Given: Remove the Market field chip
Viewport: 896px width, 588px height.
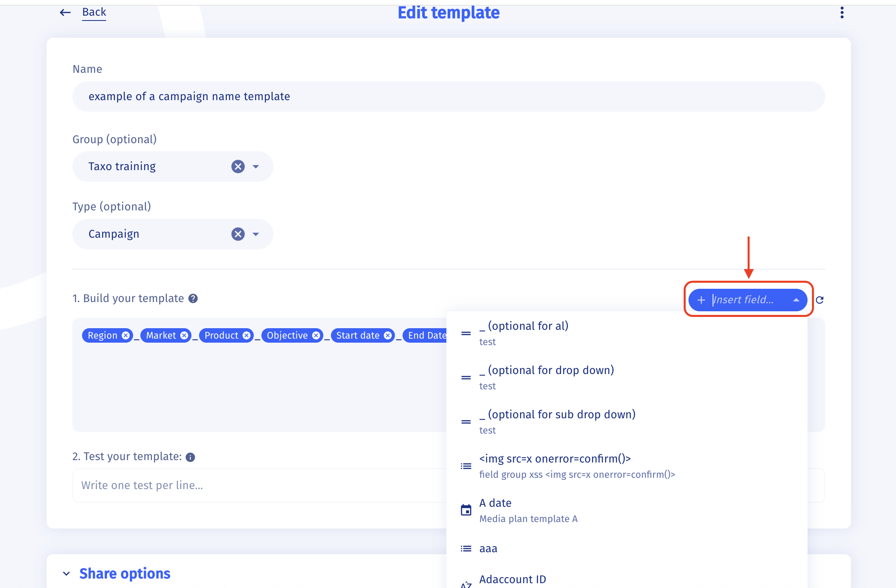Looking at the screenshot, I should point(184,335).
